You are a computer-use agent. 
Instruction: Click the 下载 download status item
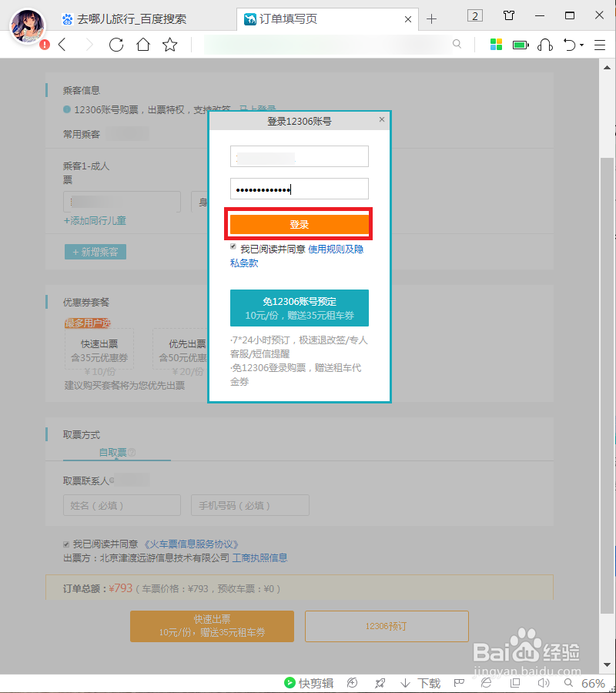click(420, 683)
